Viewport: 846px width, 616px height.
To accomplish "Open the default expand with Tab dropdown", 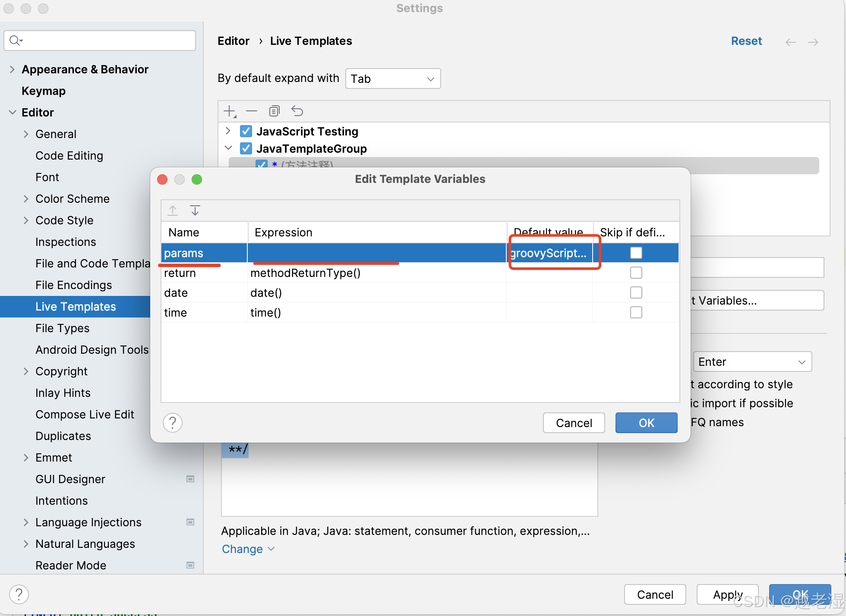I will pos(393,79).
